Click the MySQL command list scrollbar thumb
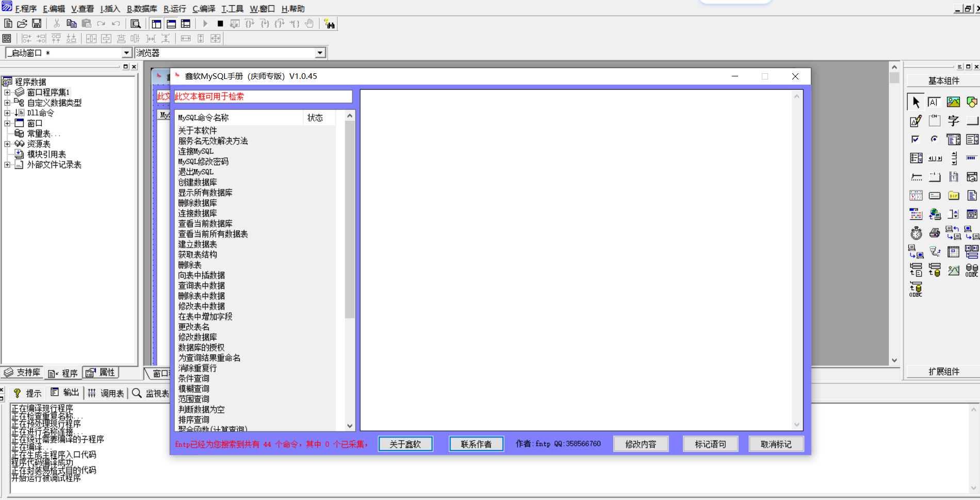Image resolution: width=980 pixels, height=500 pixels. (350, 219)
